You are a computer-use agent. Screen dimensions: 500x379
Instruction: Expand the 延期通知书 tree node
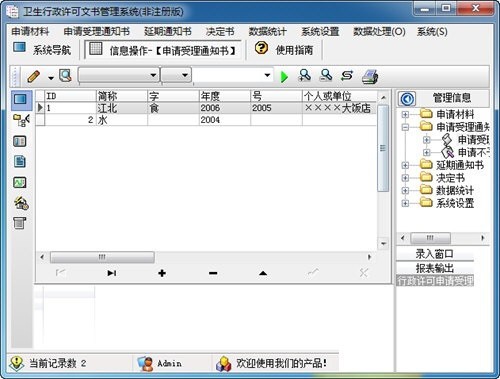pyautogui.click(x=405, y=165)
